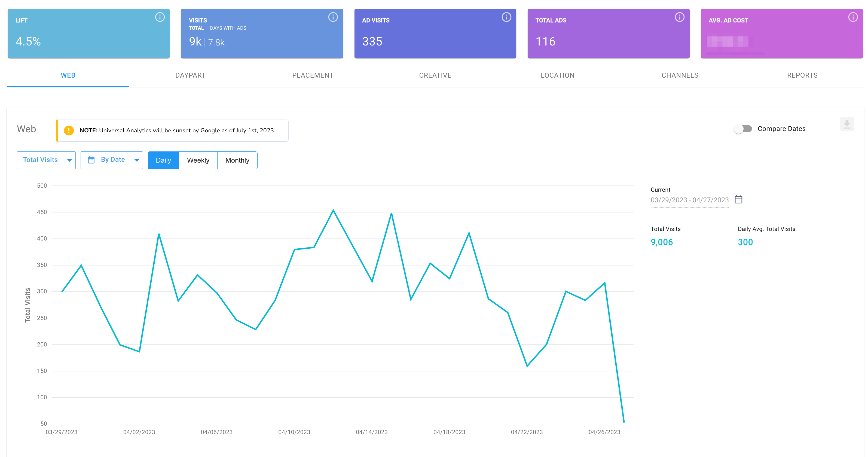Click the yellow warning note icon
Image resolution: width=868 pixels, height=457 pixels.
pos(69,130)
